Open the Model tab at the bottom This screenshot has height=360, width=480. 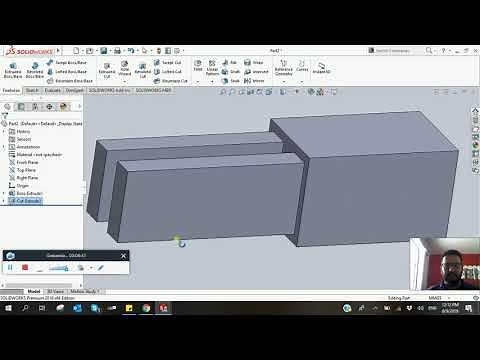[34, 291]
